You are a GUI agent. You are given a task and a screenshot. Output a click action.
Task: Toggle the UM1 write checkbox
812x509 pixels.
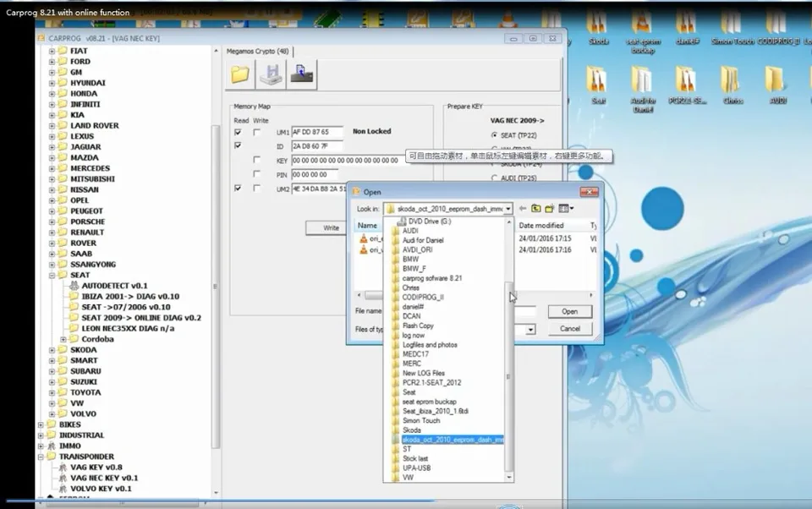point(257,133)
